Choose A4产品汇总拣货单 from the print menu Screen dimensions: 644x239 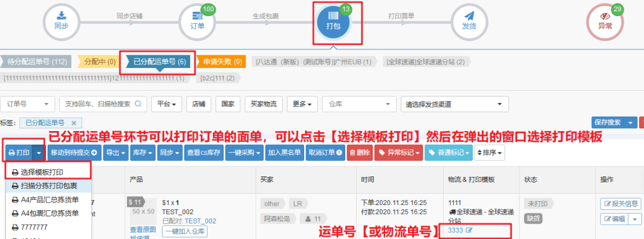coord(48,200)
